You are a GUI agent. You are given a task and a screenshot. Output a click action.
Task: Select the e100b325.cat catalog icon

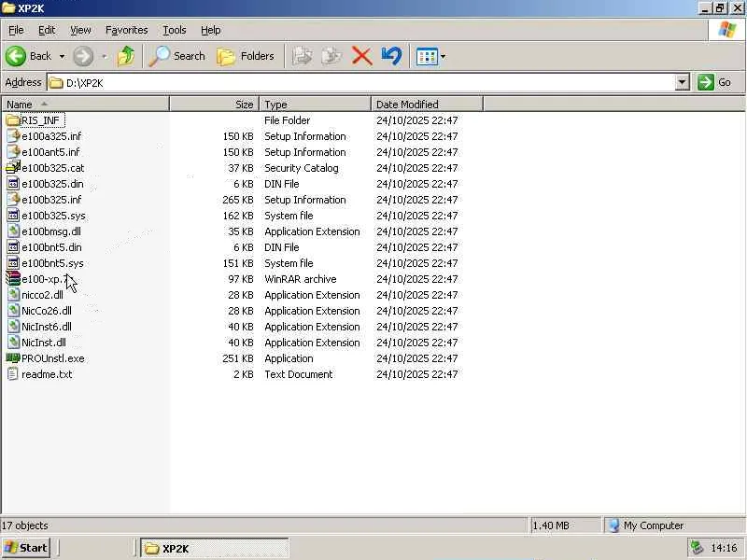(13, 168)
